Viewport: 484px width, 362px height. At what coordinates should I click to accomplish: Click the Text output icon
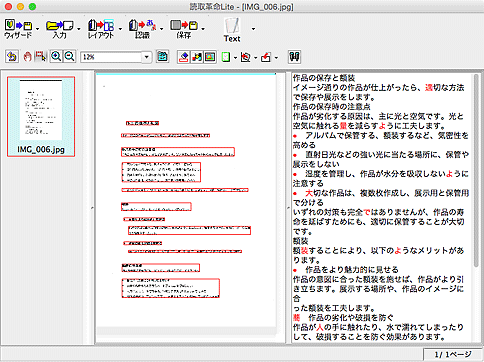[x=232, y=30]
